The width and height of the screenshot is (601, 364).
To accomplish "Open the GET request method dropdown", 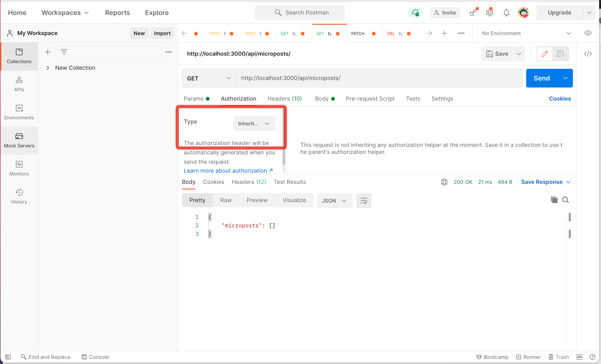I will click(x=209, y=78).
